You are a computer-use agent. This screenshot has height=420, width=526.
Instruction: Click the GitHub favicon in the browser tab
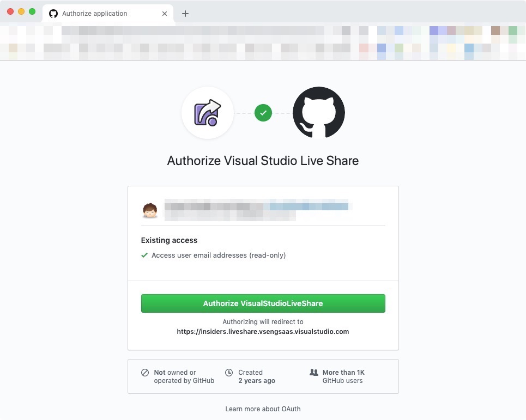click(53, 14)
